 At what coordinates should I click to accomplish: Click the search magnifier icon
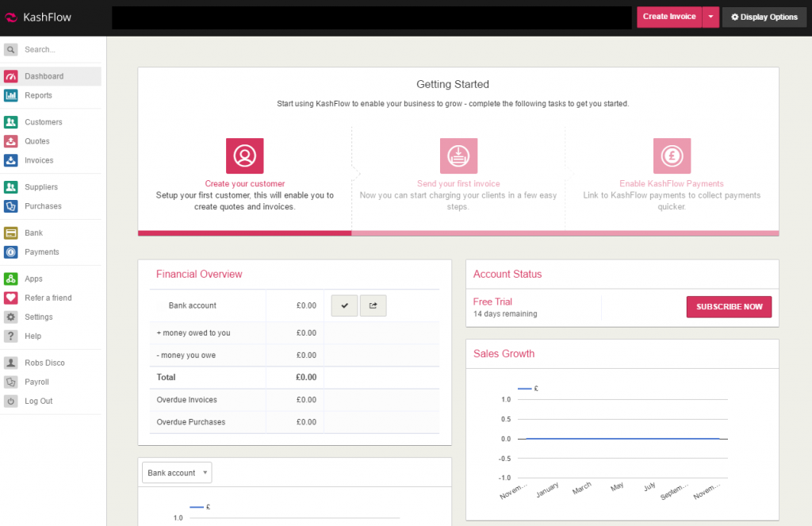pyautogui.click(x=11, y=50)
